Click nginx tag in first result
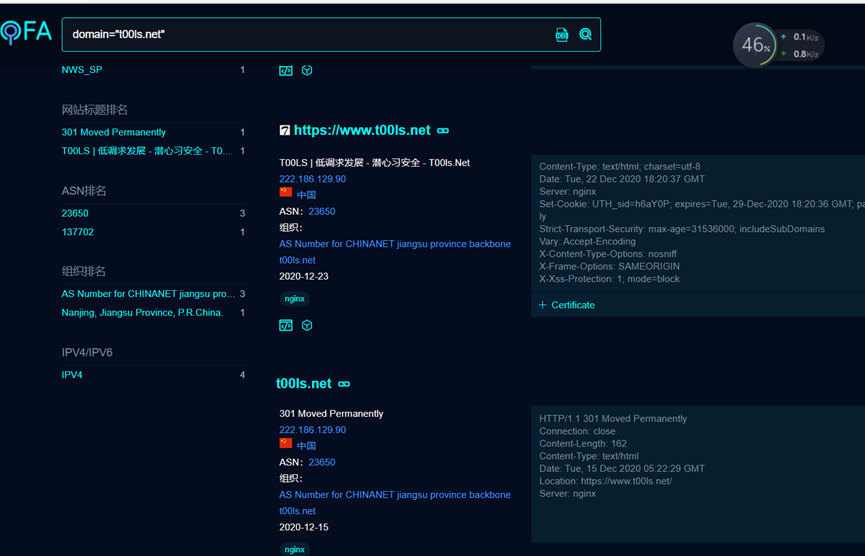This screenshot has height=556, width=865. [294, 299]
